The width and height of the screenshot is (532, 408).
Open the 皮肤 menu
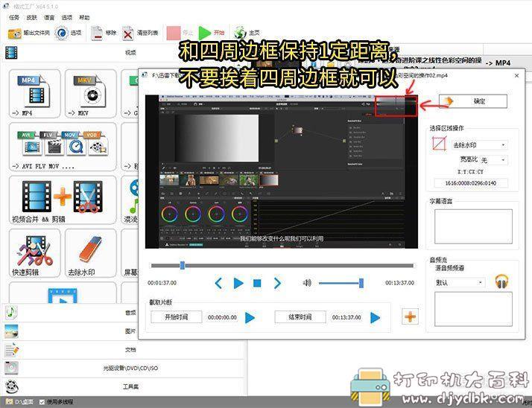coord(31,17)
